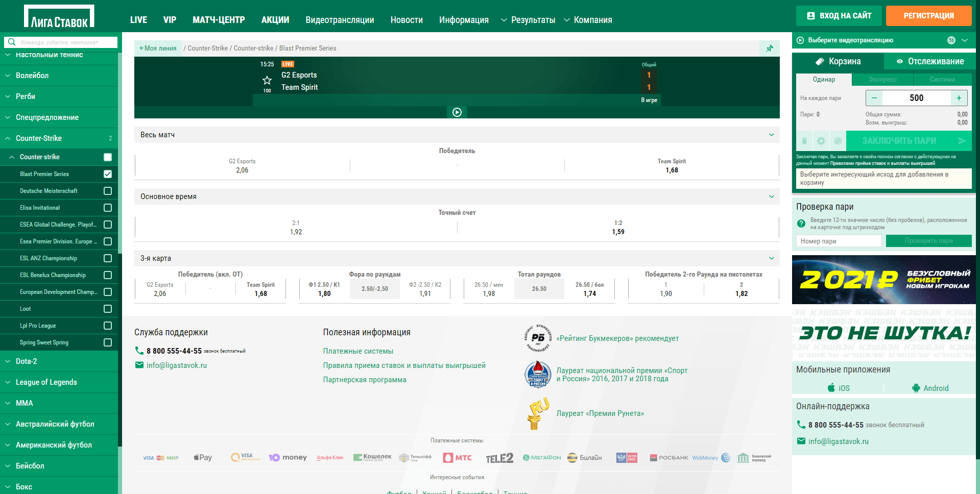Click the Билайн payment logo
This screenshot has width=980, height=494.
tap(585, 457)
